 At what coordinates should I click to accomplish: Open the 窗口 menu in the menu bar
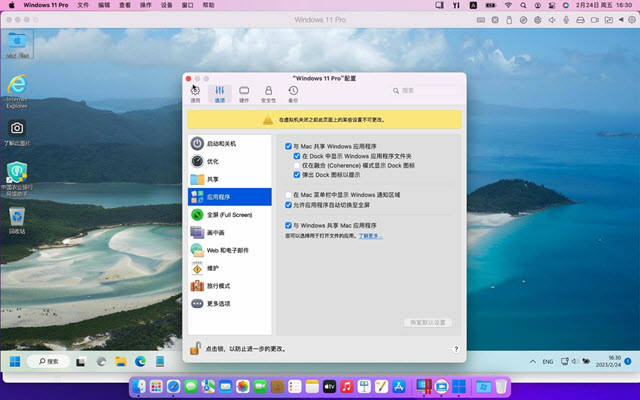tap(187, 5)
